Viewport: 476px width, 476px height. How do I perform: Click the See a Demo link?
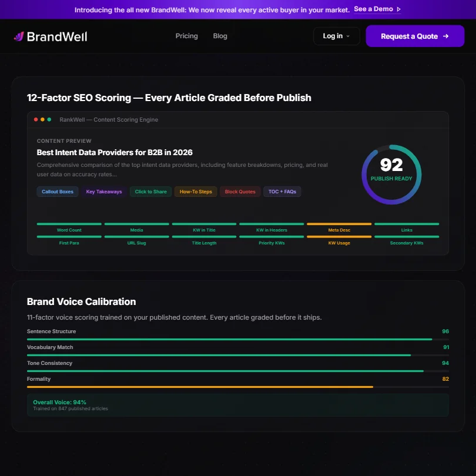pos(377,9)
